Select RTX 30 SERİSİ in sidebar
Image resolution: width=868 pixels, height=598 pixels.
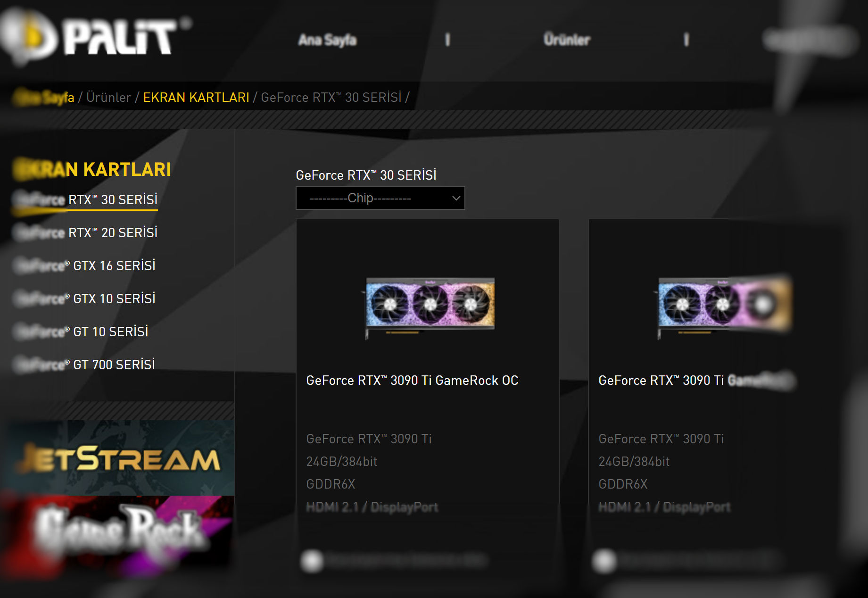click(85, 200)
